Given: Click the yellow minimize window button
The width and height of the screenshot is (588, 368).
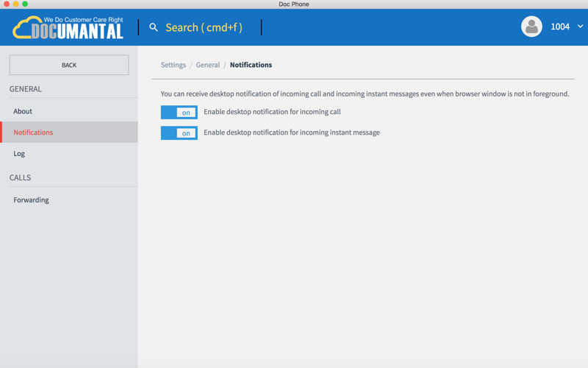Looking at the screenshot, I should 15,4.
